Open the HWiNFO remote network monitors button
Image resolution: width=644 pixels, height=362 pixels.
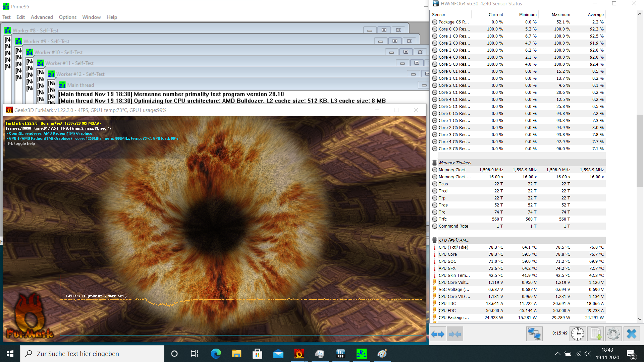(x=534, y=334)
